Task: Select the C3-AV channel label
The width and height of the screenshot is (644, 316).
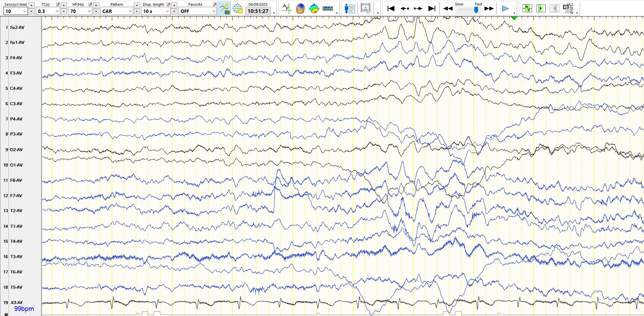Action: (x=16, y=104)
